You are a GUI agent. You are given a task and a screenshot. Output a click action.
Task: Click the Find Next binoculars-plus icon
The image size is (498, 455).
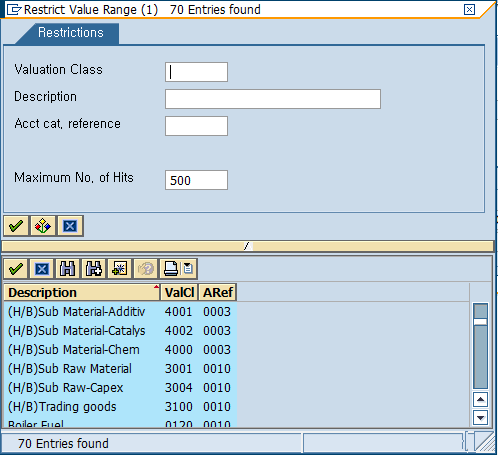[94, 269]
